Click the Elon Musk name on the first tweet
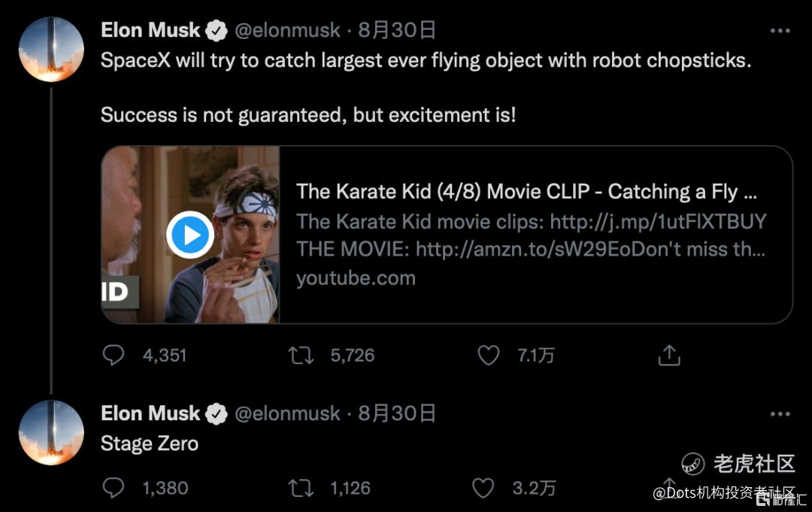Screen dimensions: 812x512 [150, 31]
